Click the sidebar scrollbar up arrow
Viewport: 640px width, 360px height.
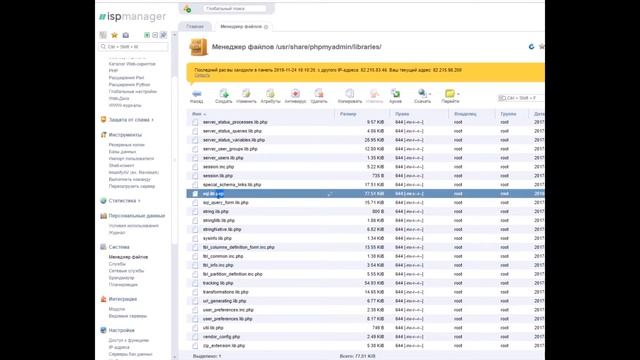(x=174, y=35)
